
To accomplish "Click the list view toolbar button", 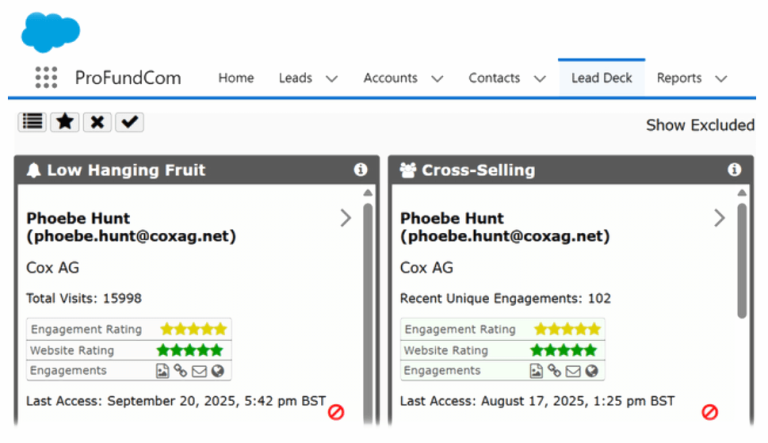I will tap(32, 122).
